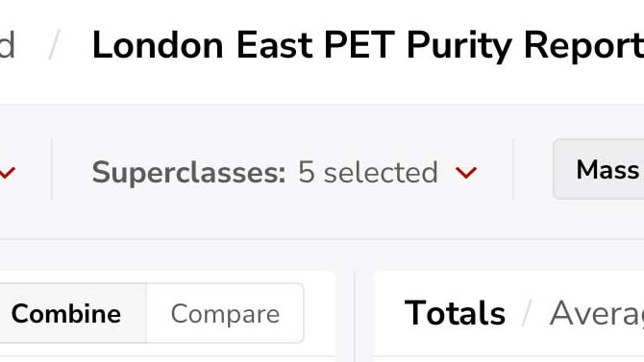Screen dimensions: 644x362
Task: Open the Totals tab
Action: click(x=455, y=313)
